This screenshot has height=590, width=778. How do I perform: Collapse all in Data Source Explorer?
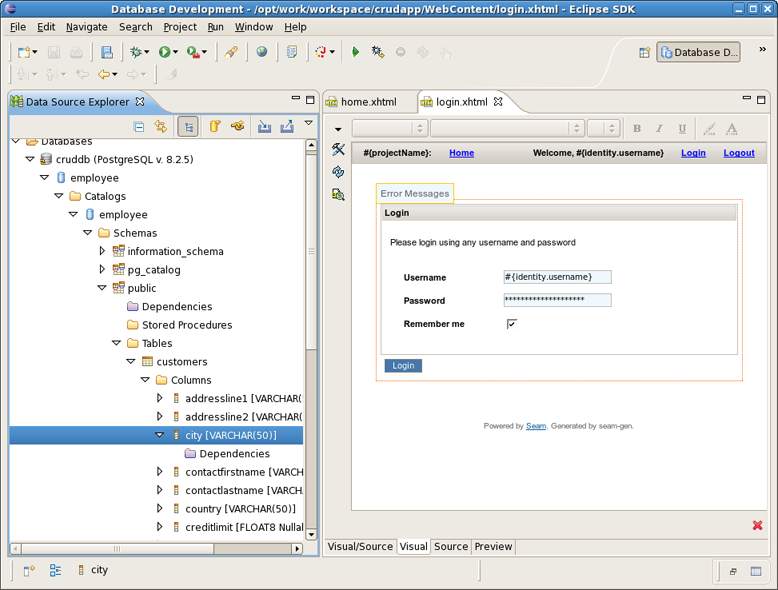coord(139,127)
